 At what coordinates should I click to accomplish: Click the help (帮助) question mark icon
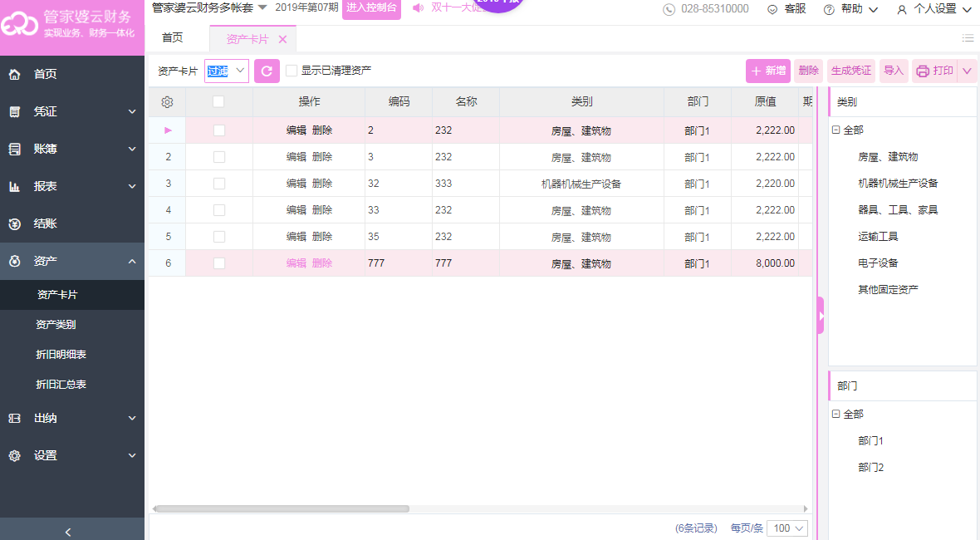click(829, 9)
